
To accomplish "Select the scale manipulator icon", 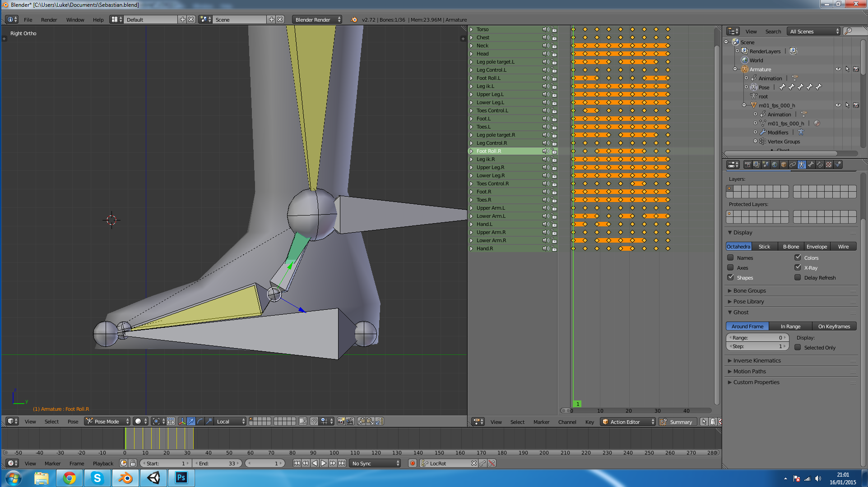I will click(209, 421).
